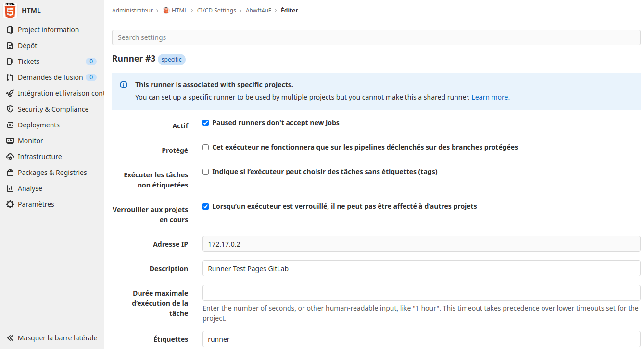Click the Tickets icon in sidebar
Image resolution: width=644 pixels, height=349 pixels.
pyautogui.click(x=10, y=62)
